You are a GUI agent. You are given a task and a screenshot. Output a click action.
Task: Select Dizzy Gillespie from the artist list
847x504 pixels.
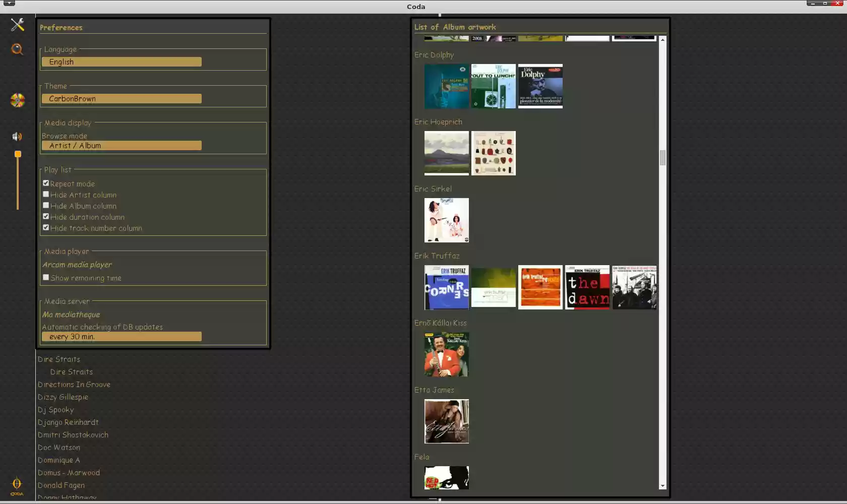point(63,397)
